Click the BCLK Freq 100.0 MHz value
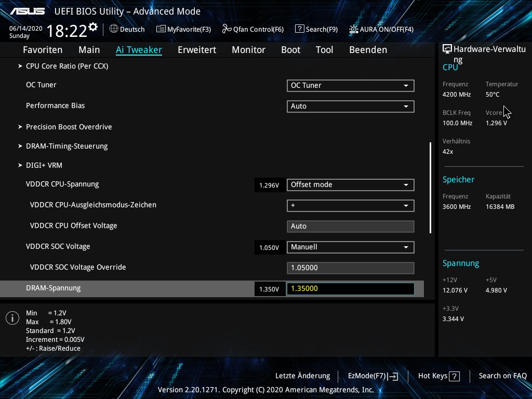Screen dimensions: 532x399 pos(457,123)
